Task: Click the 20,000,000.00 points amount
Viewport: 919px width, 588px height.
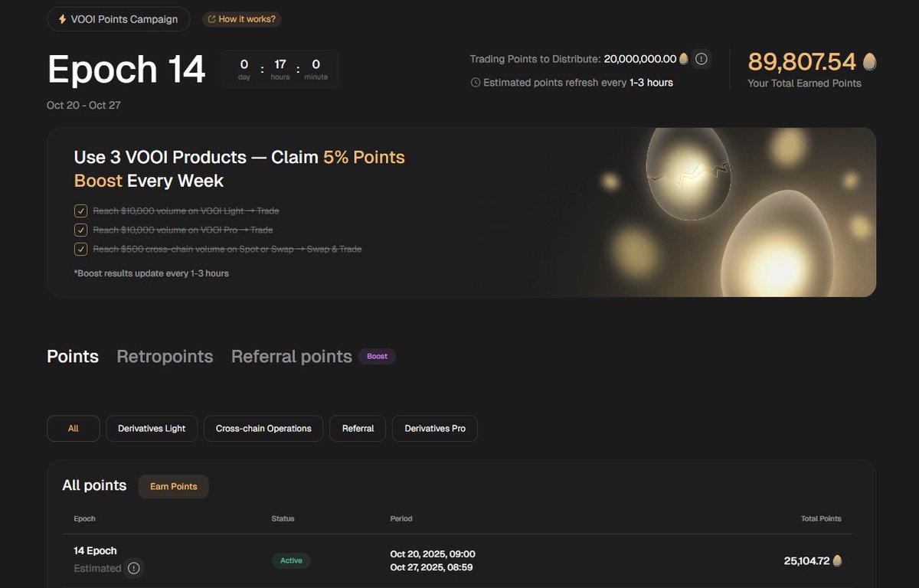Action: pos(640,59)
